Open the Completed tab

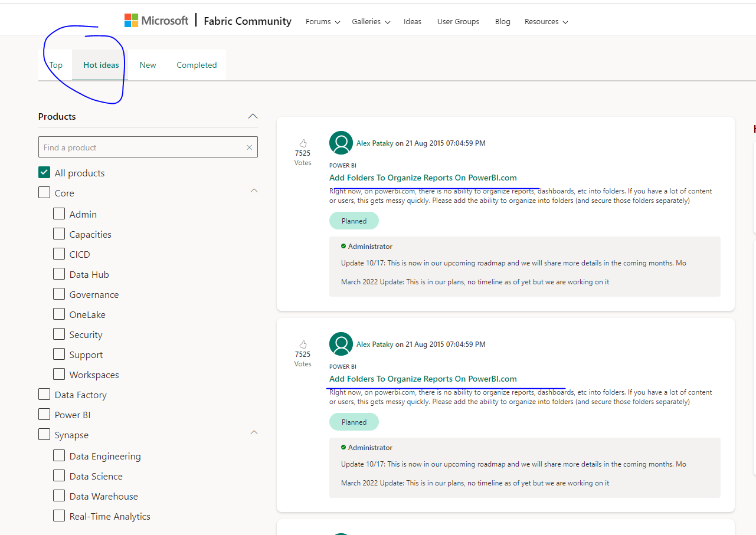197,65
